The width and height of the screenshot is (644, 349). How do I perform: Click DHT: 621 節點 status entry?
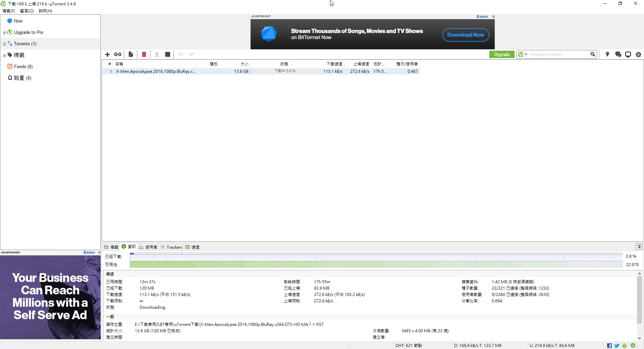[x=409, y=345]
